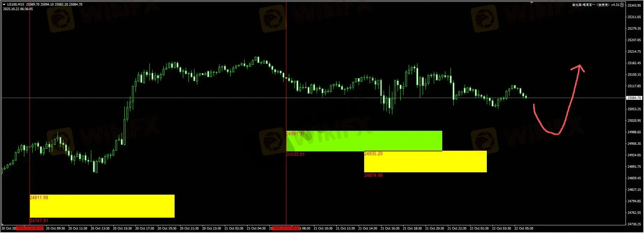Click the bottom-left chart scroll corner marker
This screenshot has width=644, height=233.
(x=1, y=224)
